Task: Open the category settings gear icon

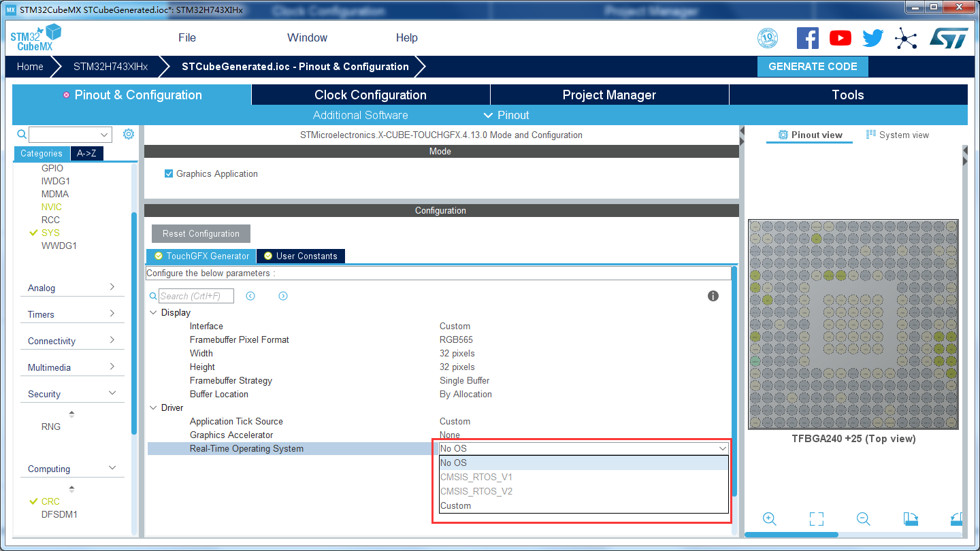Action: click(129, 134)
